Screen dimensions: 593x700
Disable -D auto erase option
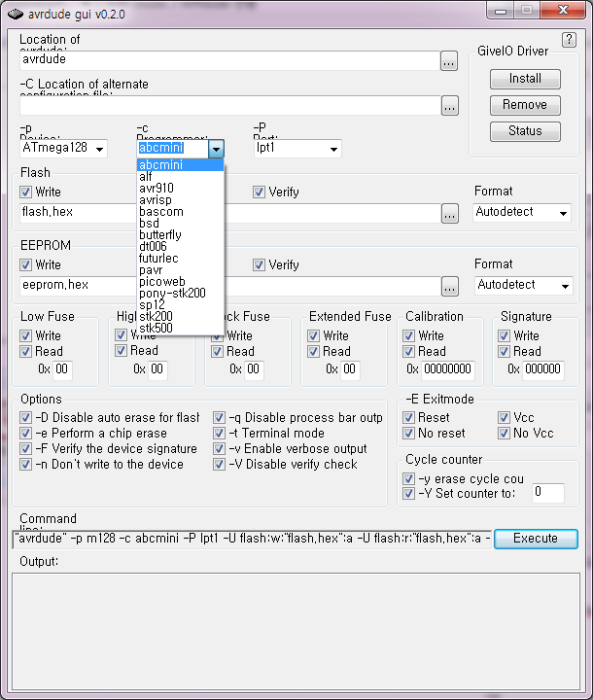point(26,418)
